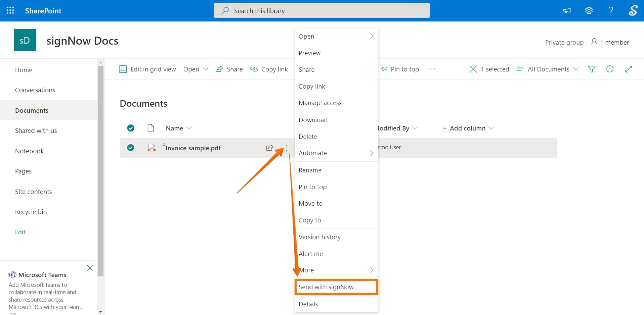The width and height of the screenshot is (644, 315).
Task: Click the toolbar Copy link icon
Action: point(254,69)
